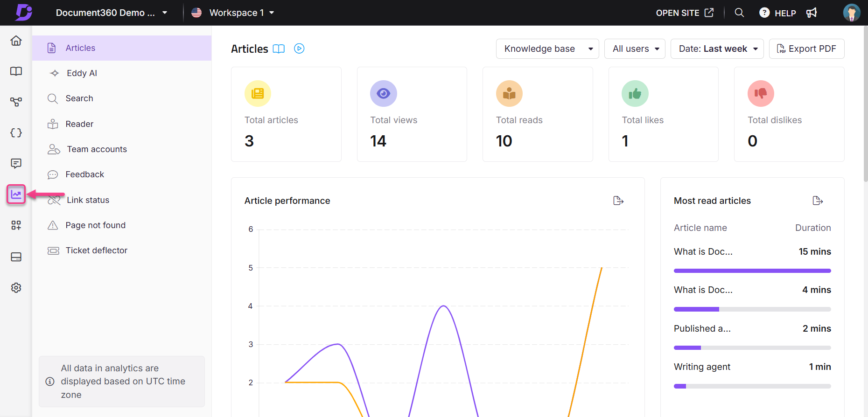Screen dimensions: 868x417
Task: Click the 2 mins duration progress bar
Action: click(752, 347)
